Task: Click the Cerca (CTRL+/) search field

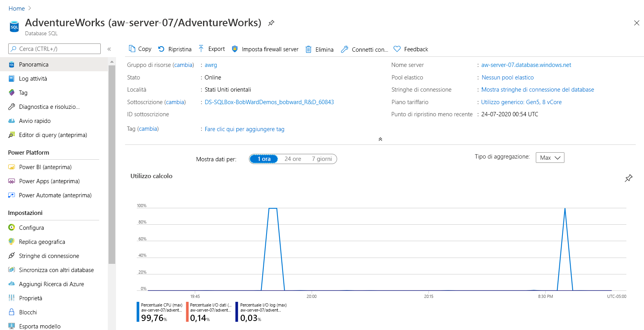Action: tap(54, 49)
